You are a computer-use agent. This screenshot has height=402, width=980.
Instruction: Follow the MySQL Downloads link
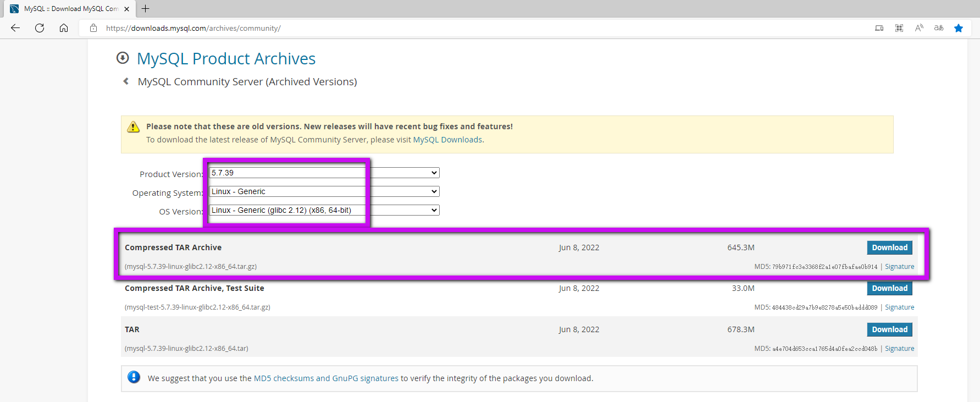pos(447,140)
